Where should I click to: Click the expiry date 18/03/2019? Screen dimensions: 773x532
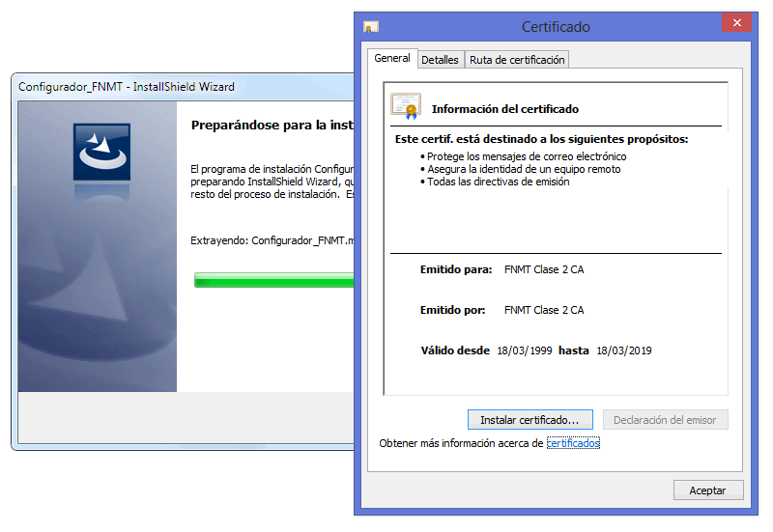[x=624, y=350]
